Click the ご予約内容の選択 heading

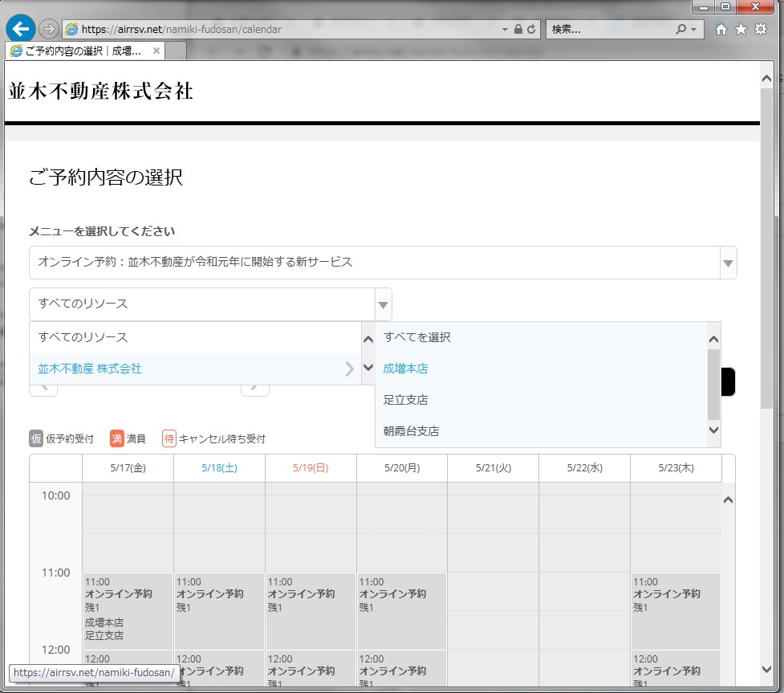(x=106, y=177)
